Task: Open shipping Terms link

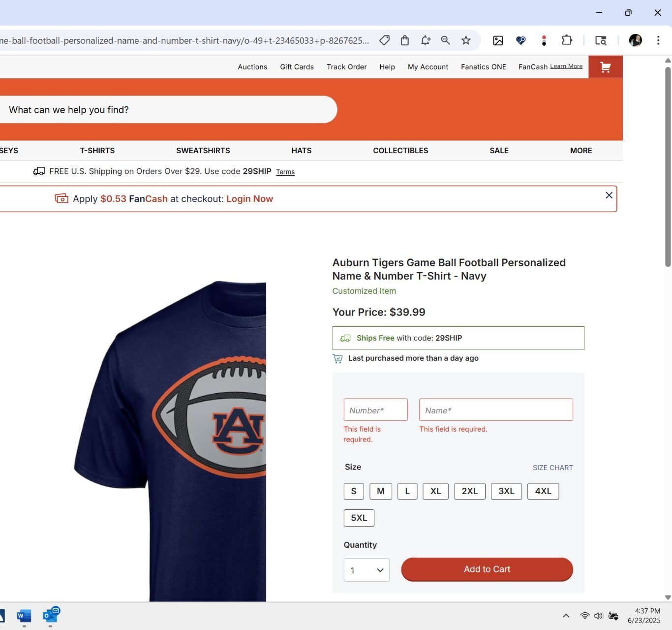Action: pyautogui.click(x=285, y=172)
